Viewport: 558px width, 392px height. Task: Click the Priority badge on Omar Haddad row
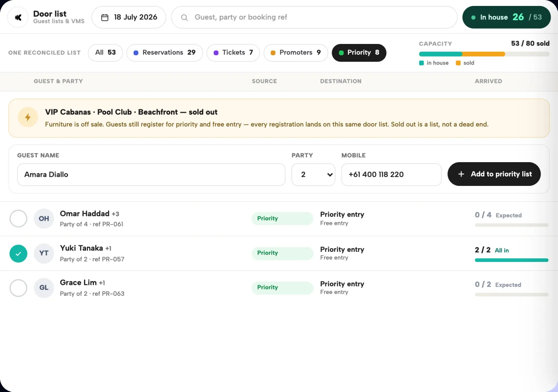pyautogui.click(x=282, y=219)
